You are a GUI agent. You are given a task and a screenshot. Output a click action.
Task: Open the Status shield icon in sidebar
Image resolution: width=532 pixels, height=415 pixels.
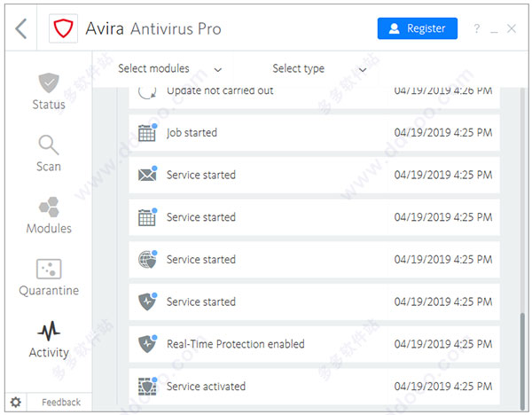coord(49,82)
